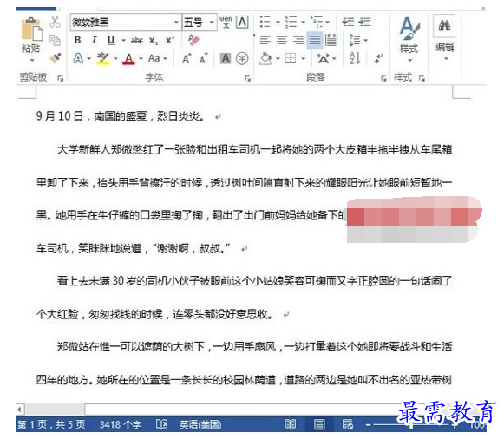Increase paragraph indent
The image size is (504, 439).
coord(364,23)
